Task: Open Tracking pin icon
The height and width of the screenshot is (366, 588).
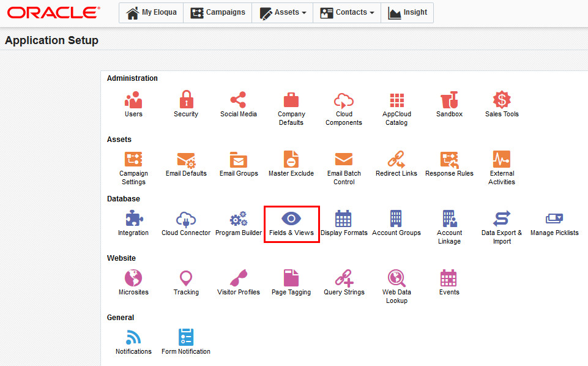Action: click(186, 278)
